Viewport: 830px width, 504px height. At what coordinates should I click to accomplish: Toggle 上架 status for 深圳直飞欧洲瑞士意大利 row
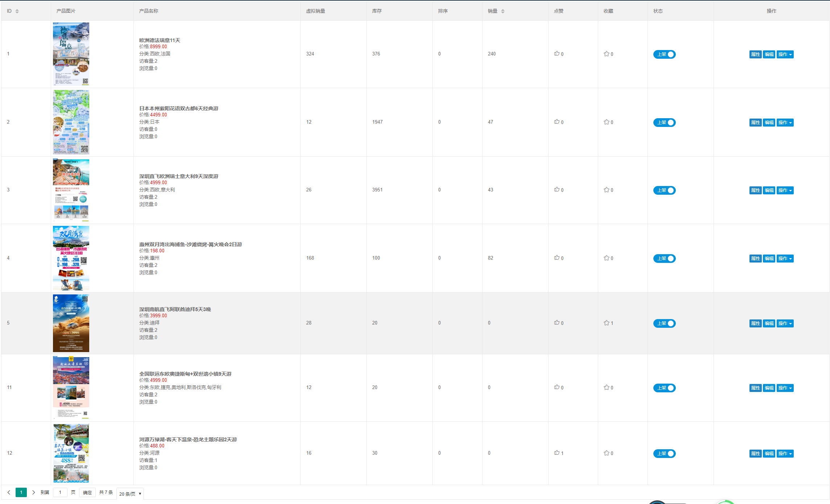(664, 190)
